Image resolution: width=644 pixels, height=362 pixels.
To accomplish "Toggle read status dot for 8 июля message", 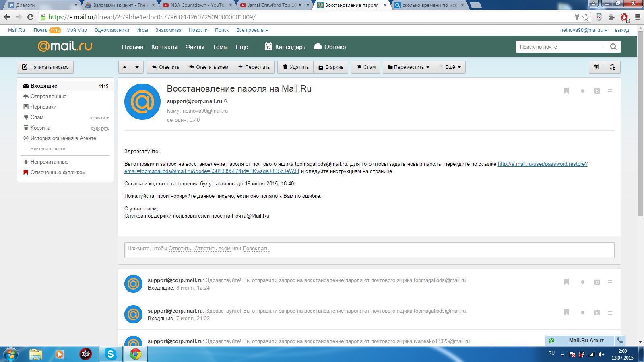I will (x=582, y=282).
